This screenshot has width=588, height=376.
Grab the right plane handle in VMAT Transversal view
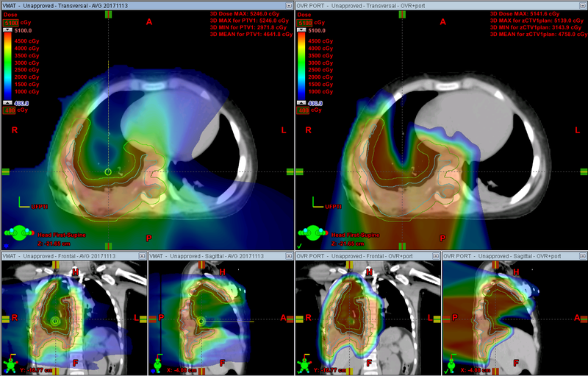click(x=290, y=172)
